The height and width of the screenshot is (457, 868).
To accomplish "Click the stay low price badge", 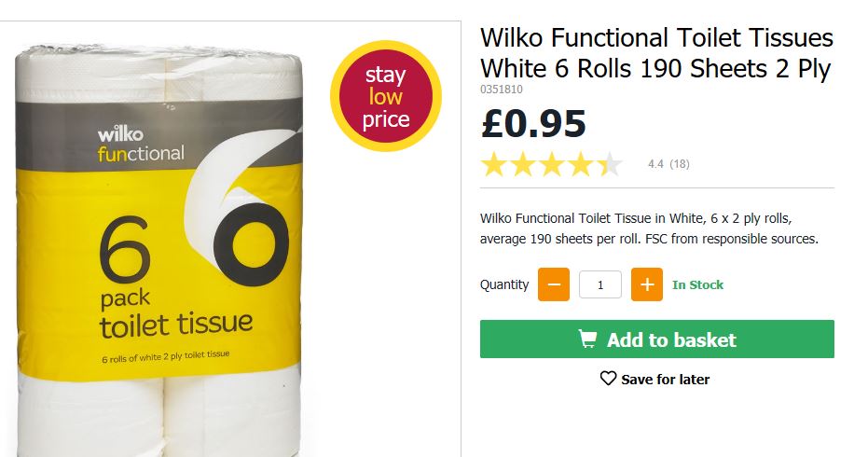I will [x=386, y=96].
